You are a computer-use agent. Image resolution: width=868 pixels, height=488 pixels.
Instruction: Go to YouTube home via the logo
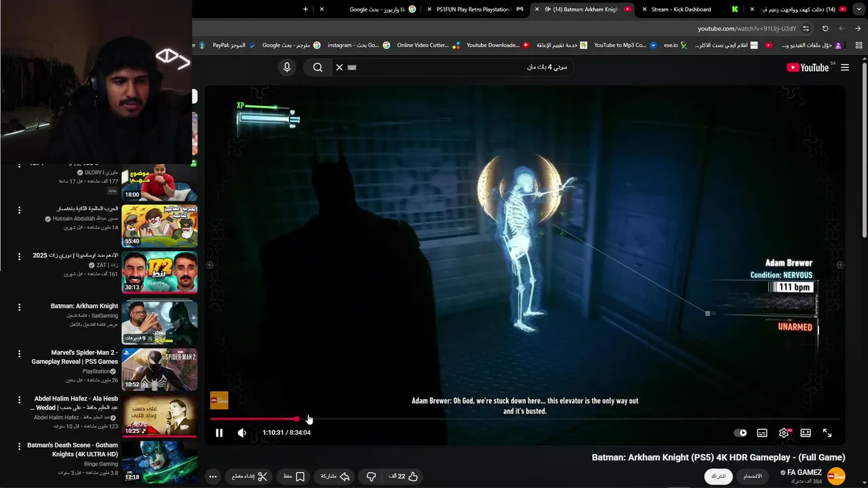[x=807, y=67]
